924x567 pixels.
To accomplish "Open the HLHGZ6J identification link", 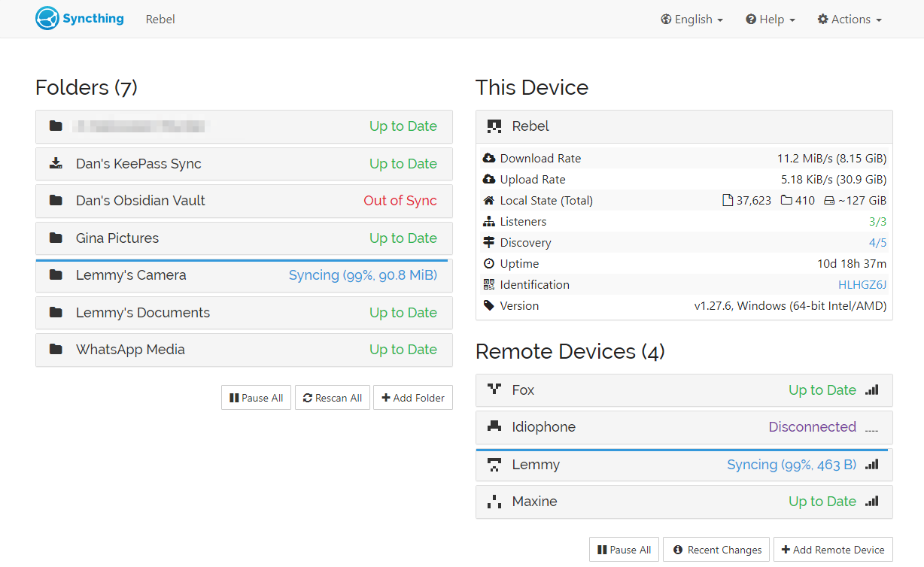I will [862, 285].
